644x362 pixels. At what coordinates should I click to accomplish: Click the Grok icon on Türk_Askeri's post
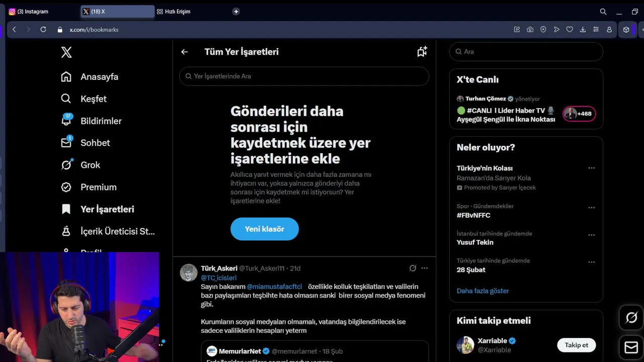pos(413,268)
